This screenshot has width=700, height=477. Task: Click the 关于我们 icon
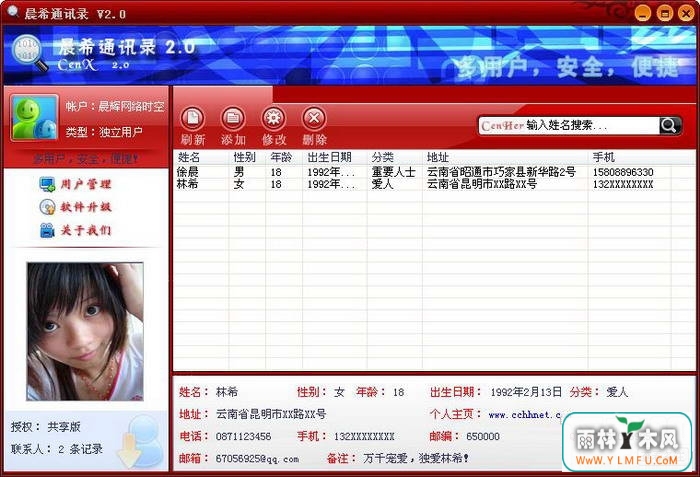47,230
